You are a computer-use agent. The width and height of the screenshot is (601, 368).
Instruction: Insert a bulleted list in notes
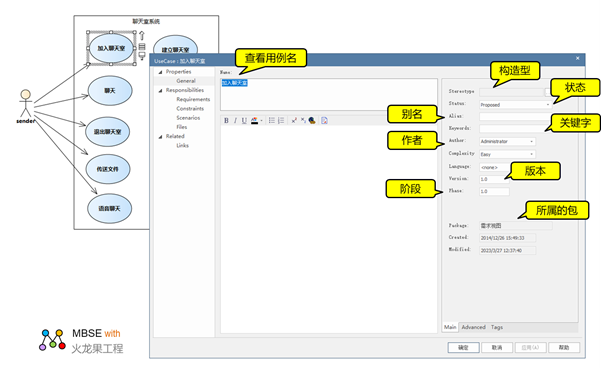click(272, 120)
